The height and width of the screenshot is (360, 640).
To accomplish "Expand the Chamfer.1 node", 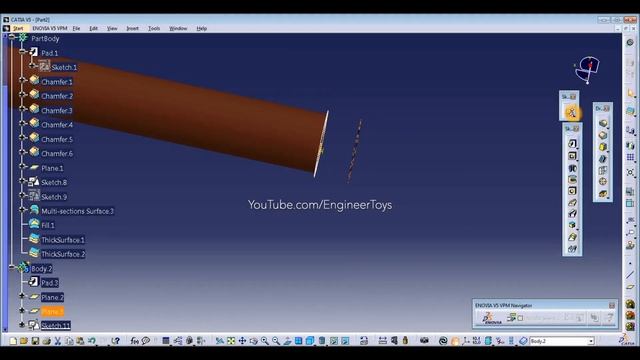I will [x=23, y=80].
